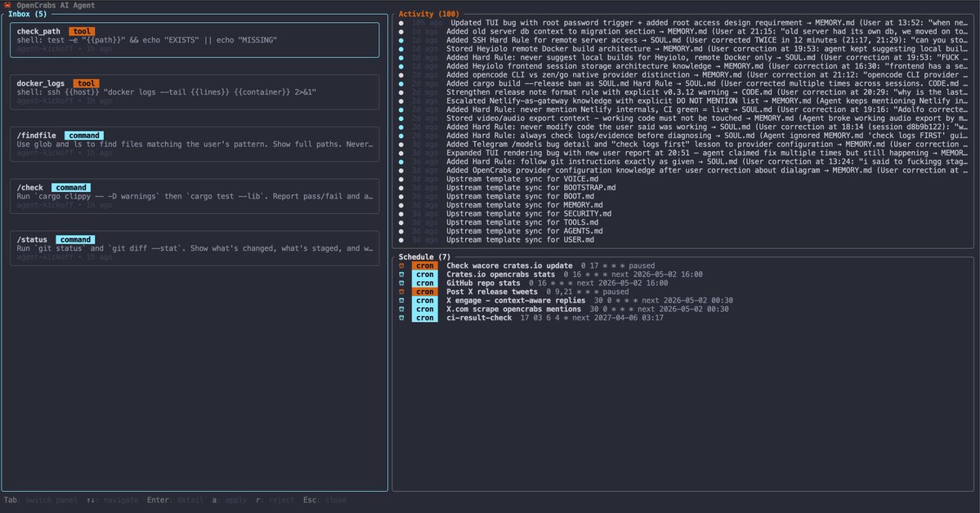The image size is (980, 513).
Task: Click the cron badge for GitHub repo stats
Action: [x=424, y=283]
